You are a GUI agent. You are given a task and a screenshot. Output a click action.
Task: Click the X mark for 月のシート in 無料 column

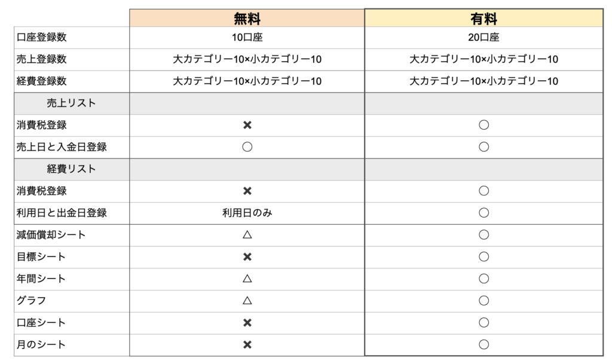pyautogui.click(x=247, y=344)
